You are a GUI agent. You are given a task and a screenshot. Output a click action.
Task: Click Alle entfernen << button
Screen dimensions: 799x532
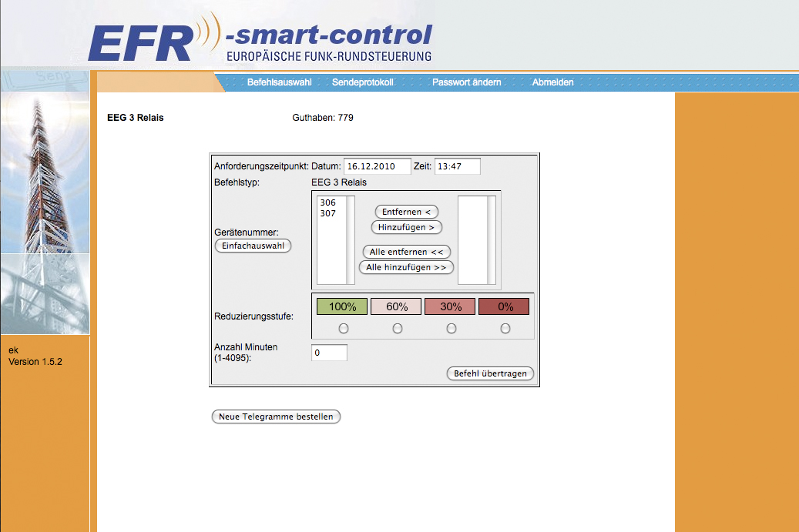point(406,252)
